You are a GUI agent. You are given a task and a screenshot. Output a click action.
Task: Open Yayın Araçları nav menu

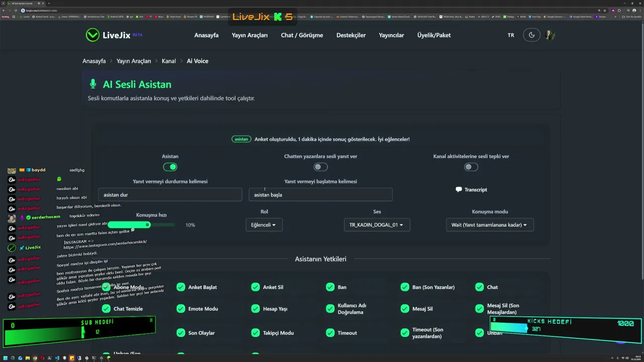pos(250,35)
